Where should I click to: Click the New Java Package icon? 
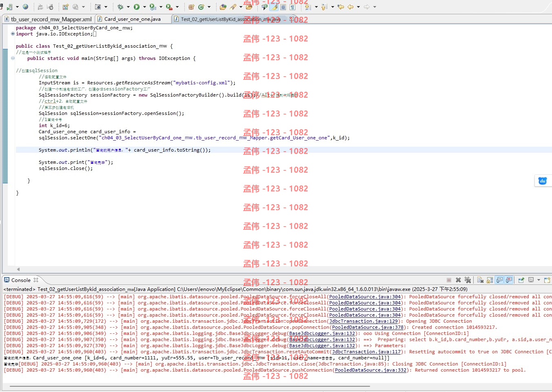click(x=191, y=7)
